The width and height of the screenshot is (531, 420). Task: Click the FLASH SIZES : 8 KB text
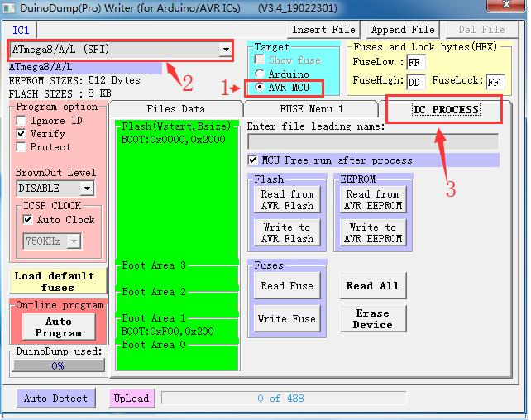tap(60, 93)
